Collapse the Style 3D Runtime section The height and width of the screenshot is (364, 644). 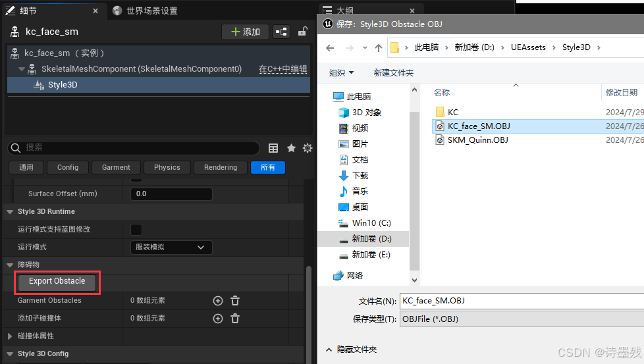pyautogui.click(x=10, y=212)
